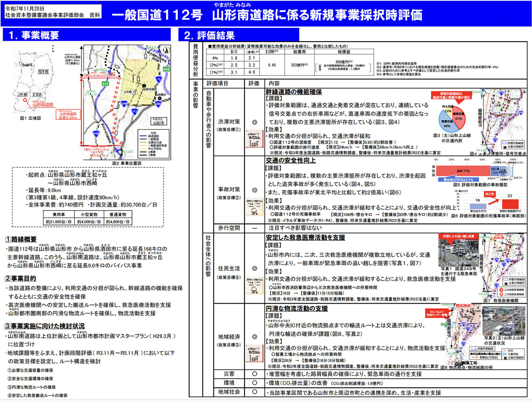This screenshot has height=402, width=532.
Task: Open the 円滑な物流活動の支援 heading
Action: point(296,309)
